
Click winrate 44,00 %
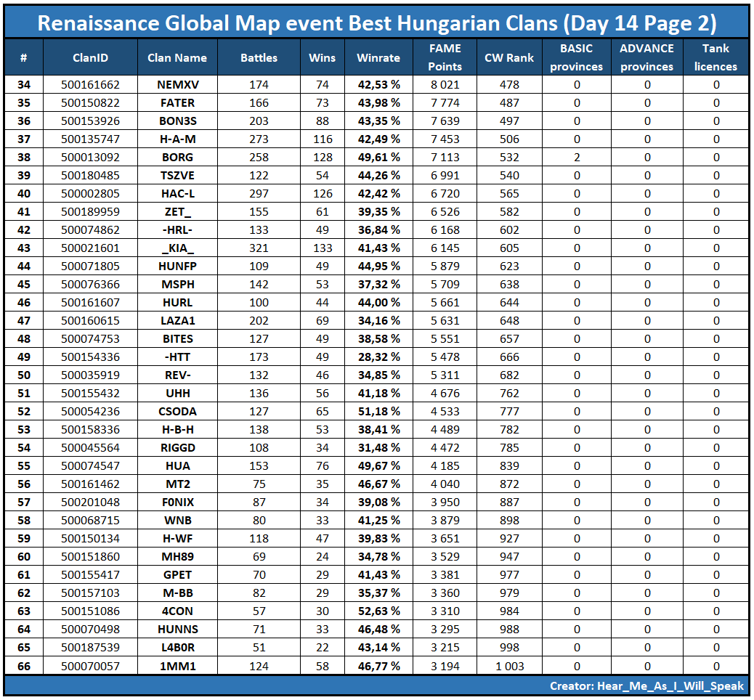point(379,303)
